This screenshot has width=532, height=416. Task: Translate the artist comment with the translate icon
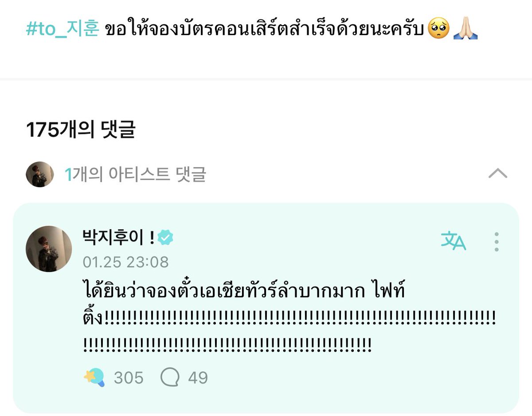click(453, 241)
